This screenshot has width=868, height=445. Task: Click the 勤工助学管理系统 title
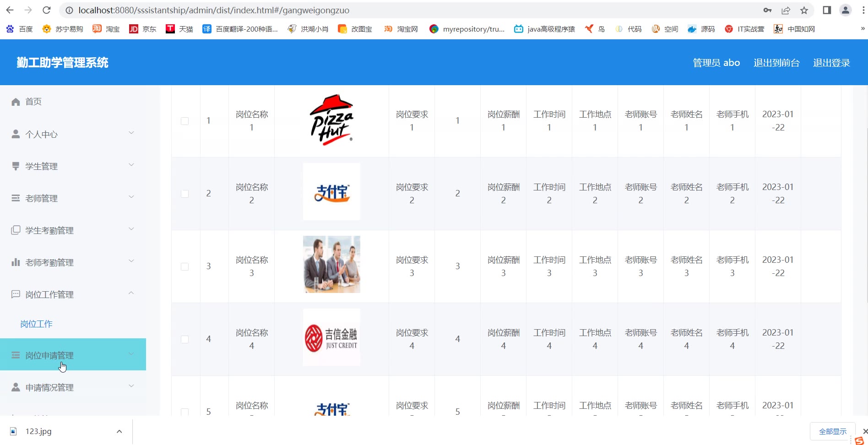coord(62,63)
